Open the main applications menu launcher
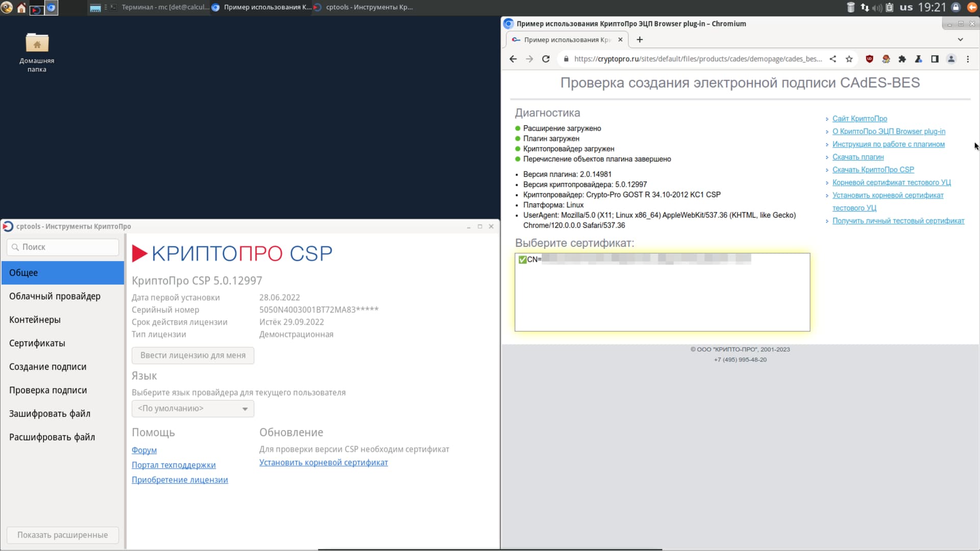This screenshot has width=980, height=551. pyautogui.click(x=7, y=8)
